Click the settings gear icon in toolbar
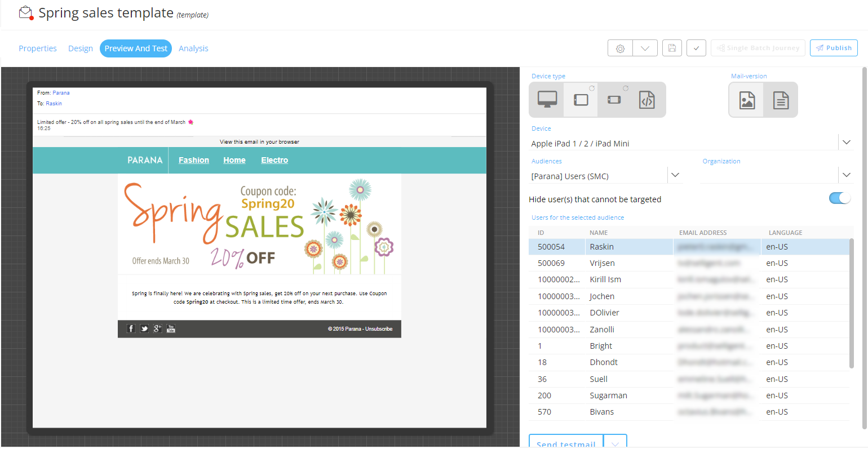868x449 pixels. click(620, 48)
